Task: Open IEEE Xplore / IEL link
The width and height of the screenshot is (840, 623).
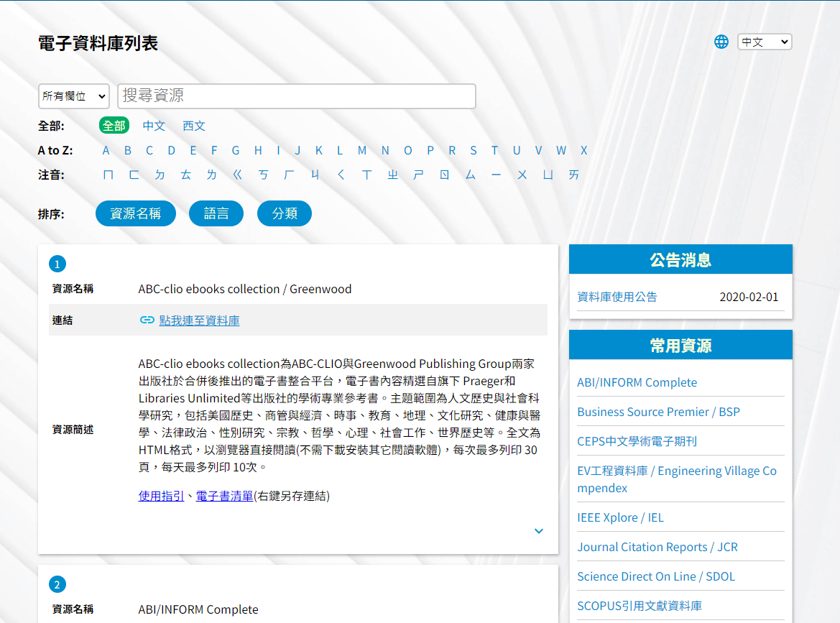Action: tap(620, 517)
